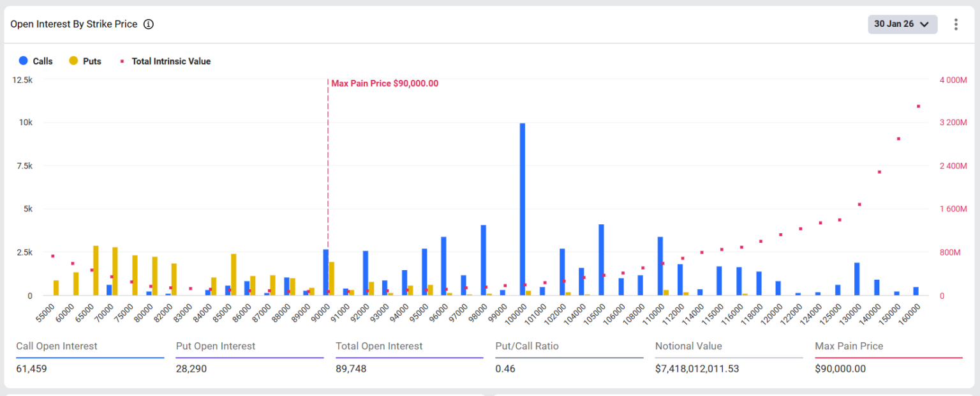Click the blue Calls legend dot

24,61
